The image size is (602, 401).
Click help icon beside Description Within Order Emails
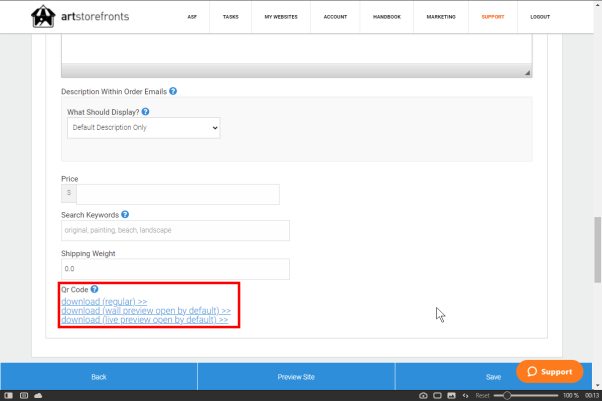(173, 91)
